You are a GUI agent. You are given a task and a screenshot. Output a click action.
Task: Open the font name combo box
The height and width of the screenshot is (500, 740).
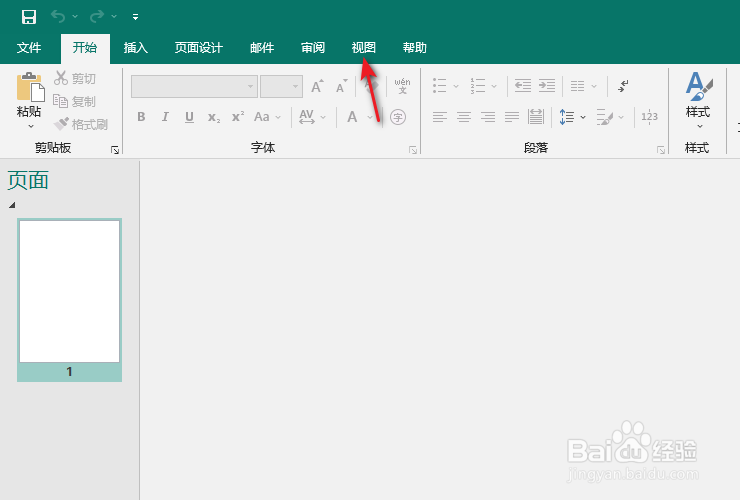coord(194,86)
